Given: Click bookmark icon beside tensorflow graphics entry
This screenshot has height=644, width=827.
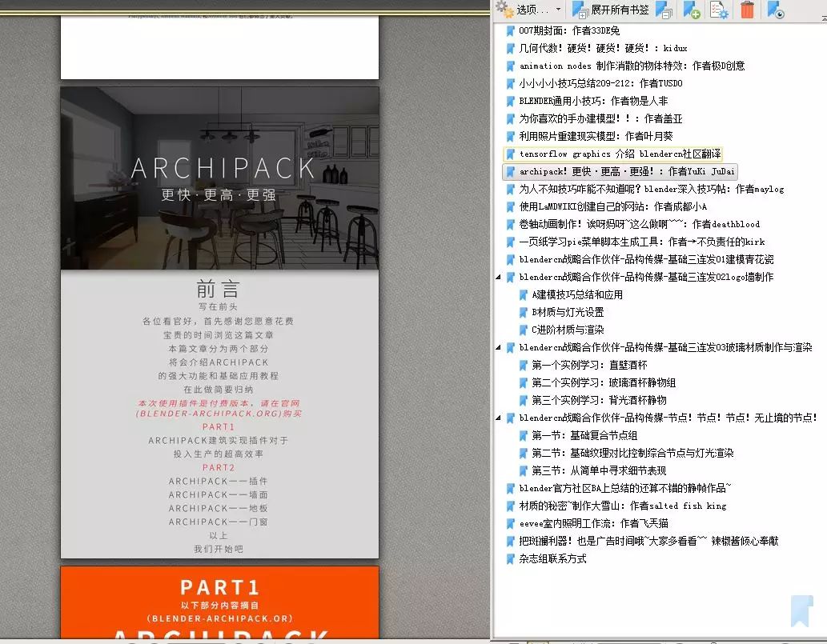Looking at the screenshot, I should click(x=510, y=154).
